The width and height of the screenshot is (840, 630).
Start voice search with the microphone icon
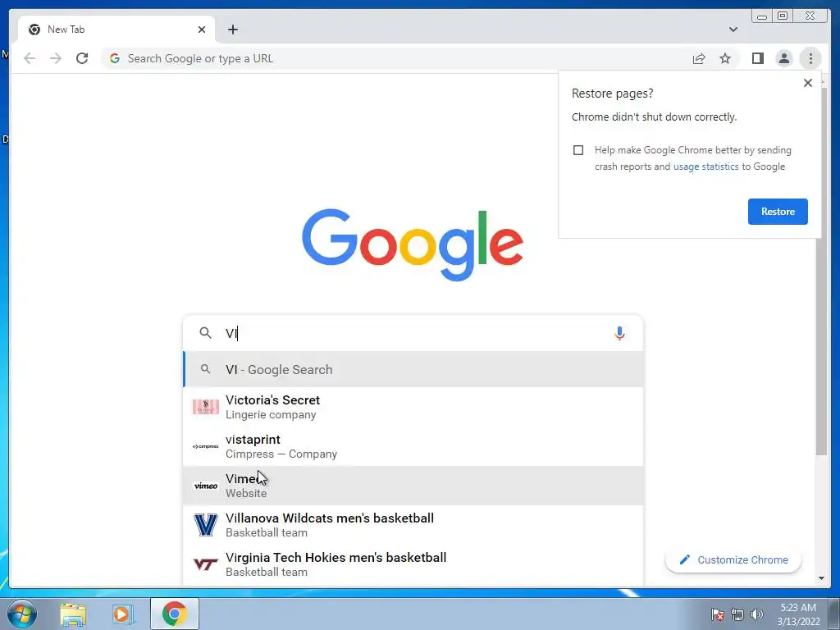[619, 333]
